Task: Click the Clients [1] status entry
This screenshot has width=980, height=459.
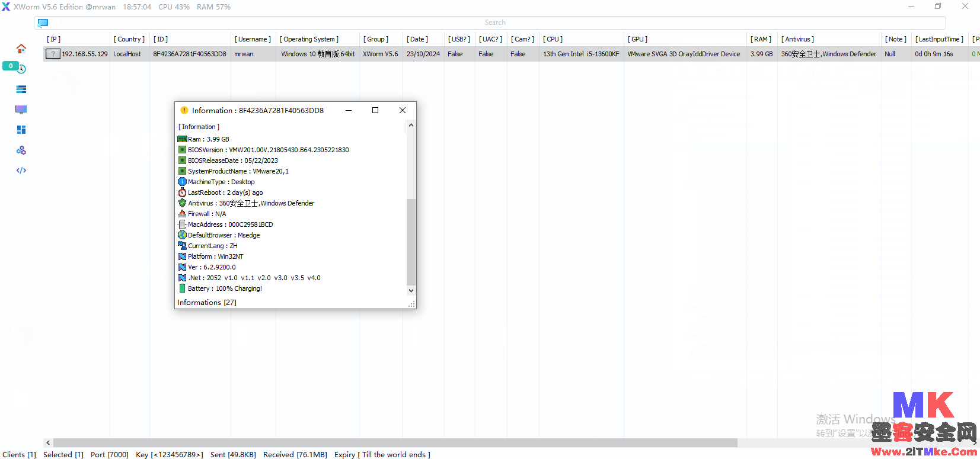Action: click(x=19, y=455)
